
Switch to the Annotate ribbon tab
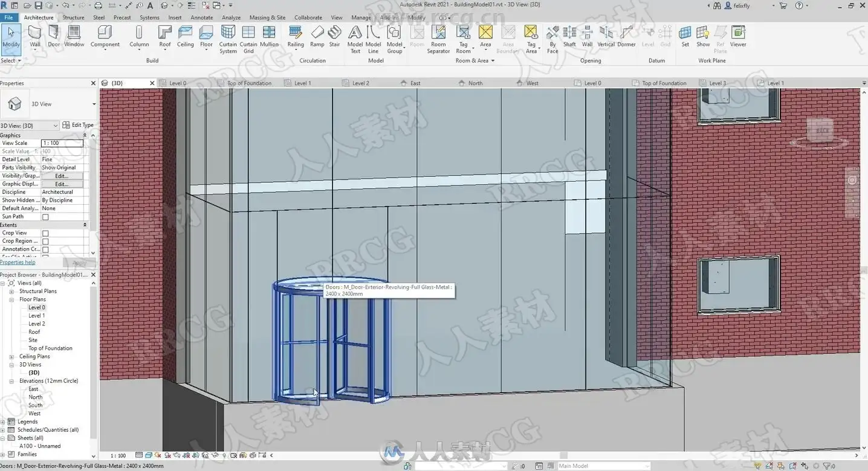coord(202,18)
